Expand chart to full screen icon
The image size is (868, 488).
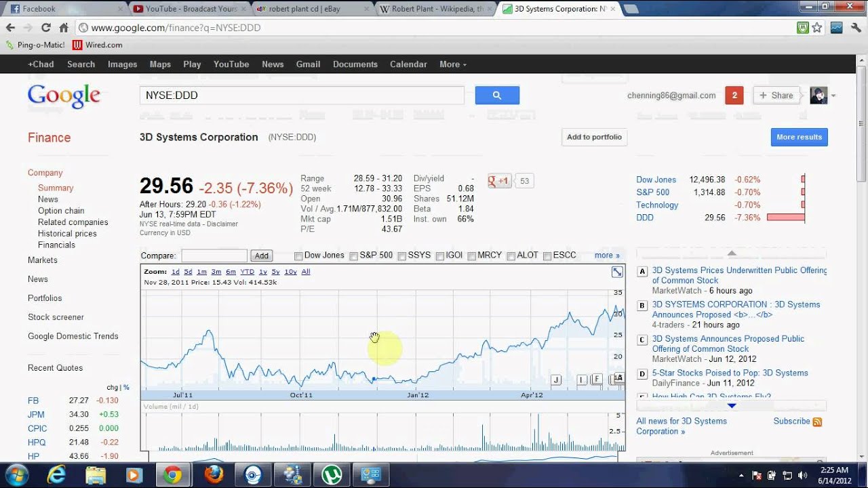coord(617,272)
